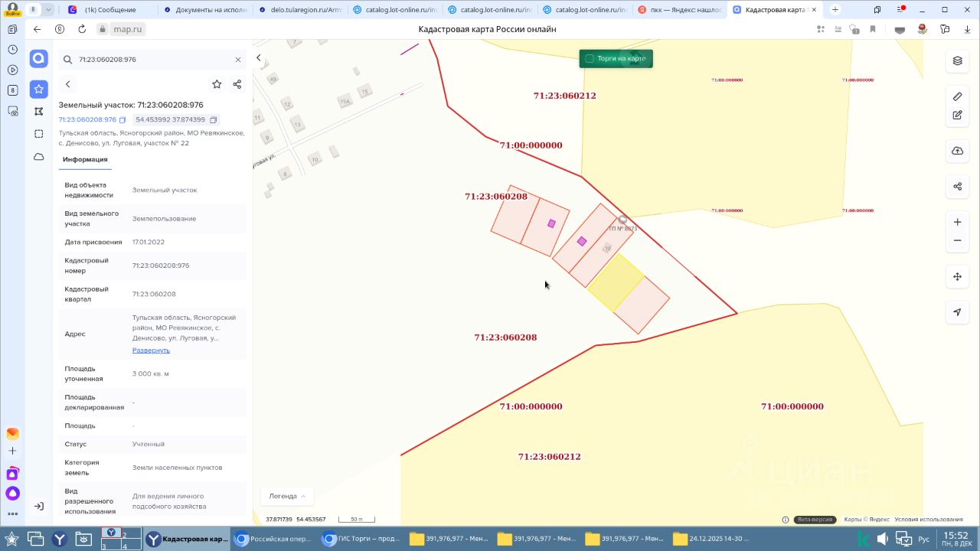Viewport: 980px width, 551px height.
Task: Clear the cadastral search field
Action: [238, 59]
